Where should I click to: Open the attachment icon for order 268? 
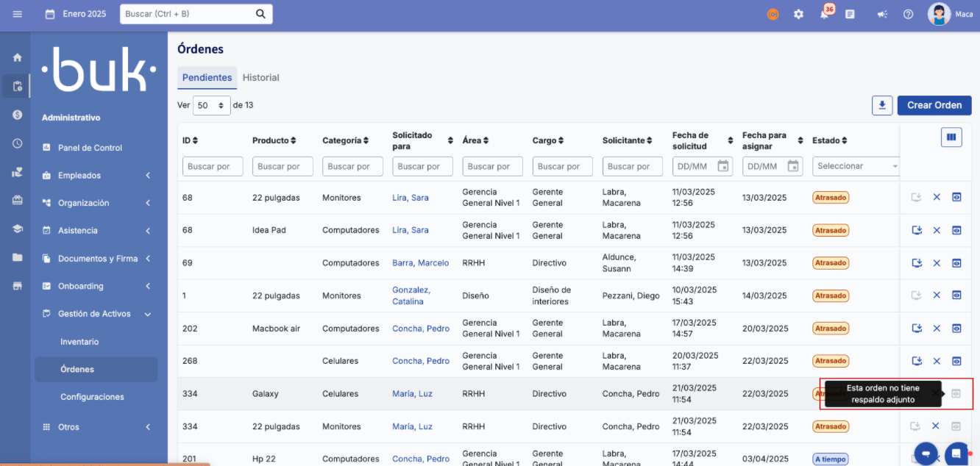956,361
